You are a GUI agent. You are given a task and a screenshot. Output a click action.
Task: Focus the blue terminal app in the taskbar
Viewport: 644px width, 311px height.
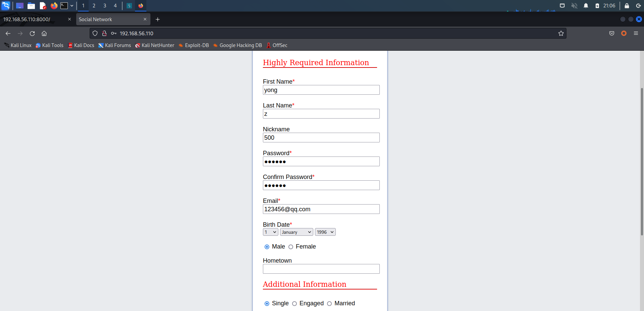129,6
